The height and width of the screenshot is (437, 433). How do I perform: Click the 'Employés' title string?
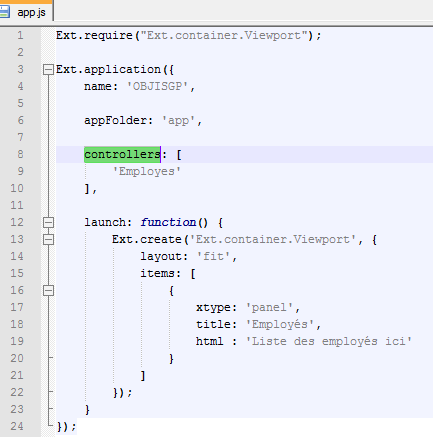pos(280,324)
